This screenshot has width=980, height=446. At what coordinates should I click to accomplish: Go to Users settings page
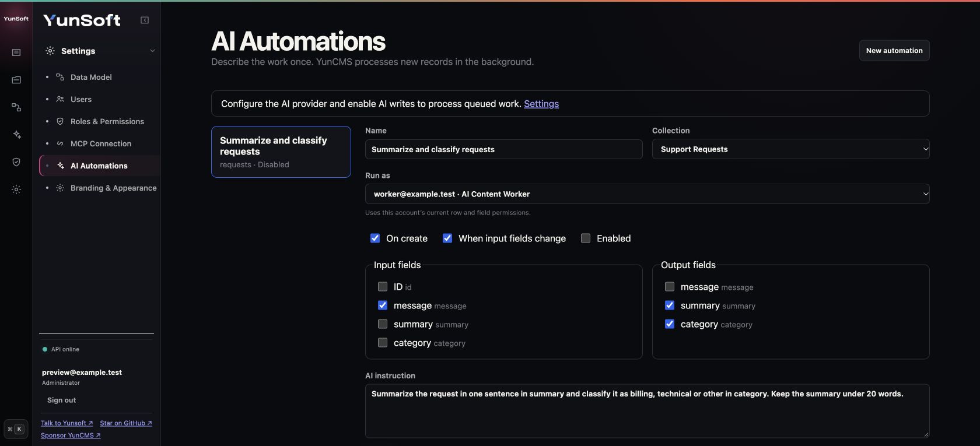[x=81, y=99]
